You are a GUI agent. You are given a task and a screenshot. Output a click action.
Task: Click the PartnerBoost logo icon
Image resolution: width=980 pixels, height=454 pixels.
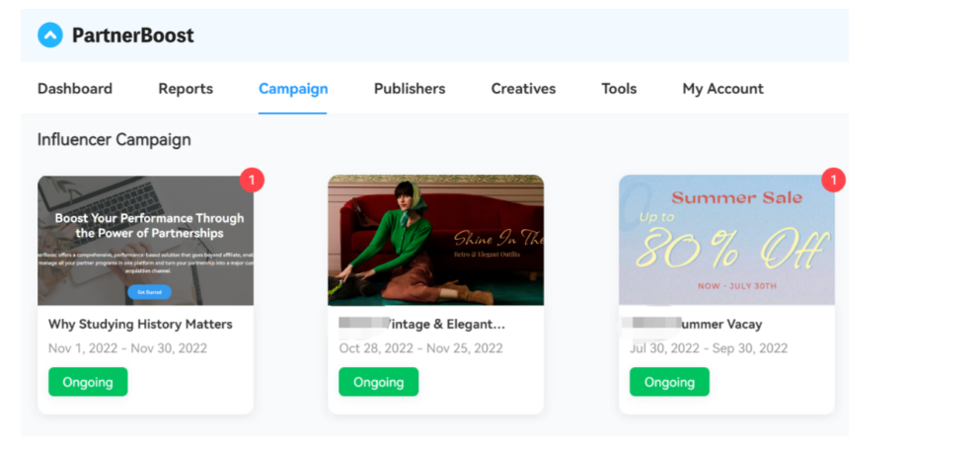pos(50,35)
